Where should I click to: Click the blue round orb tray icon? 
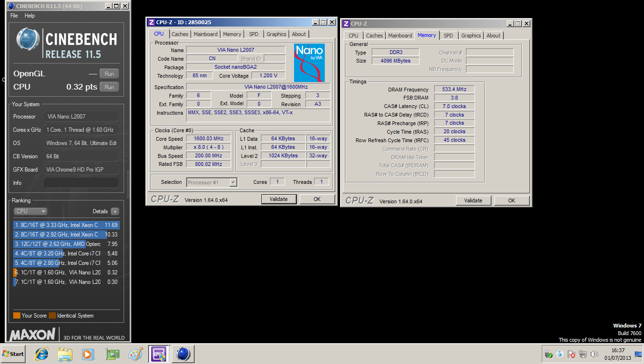560,354
